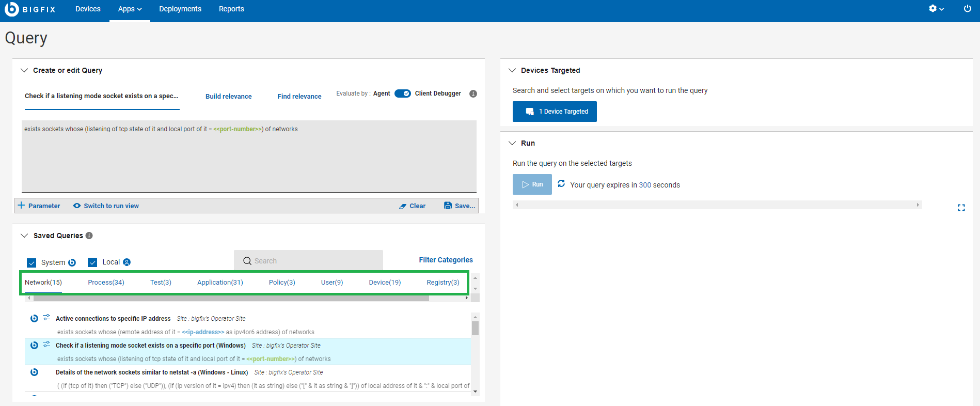Click the power logout icon

(x=967, y=9)
